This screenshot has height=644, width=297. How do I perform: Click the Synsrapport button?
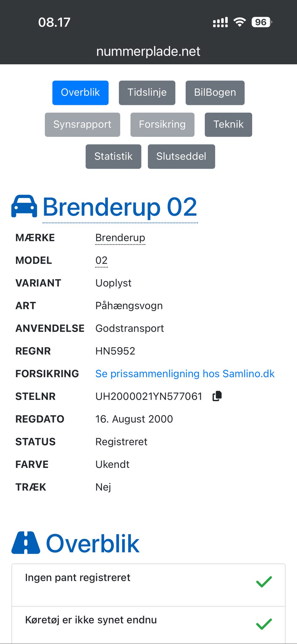pos(82,124)
